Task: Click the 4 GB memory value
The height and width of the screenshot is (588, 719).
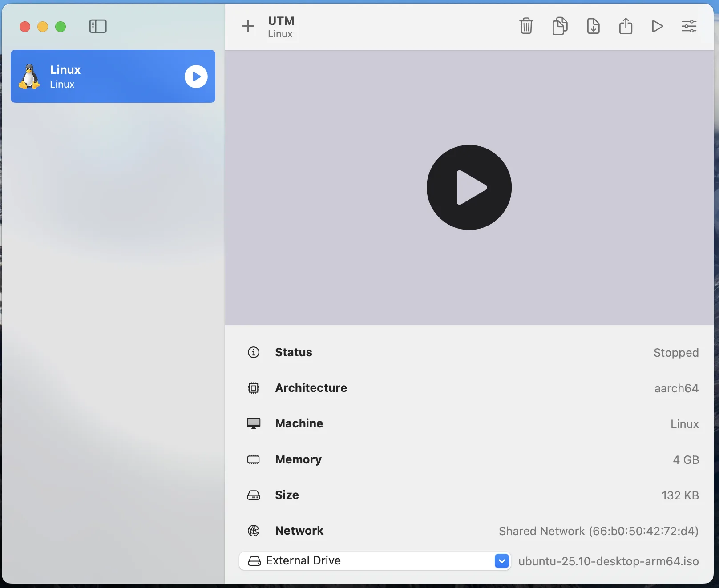Action: point(686,460)
